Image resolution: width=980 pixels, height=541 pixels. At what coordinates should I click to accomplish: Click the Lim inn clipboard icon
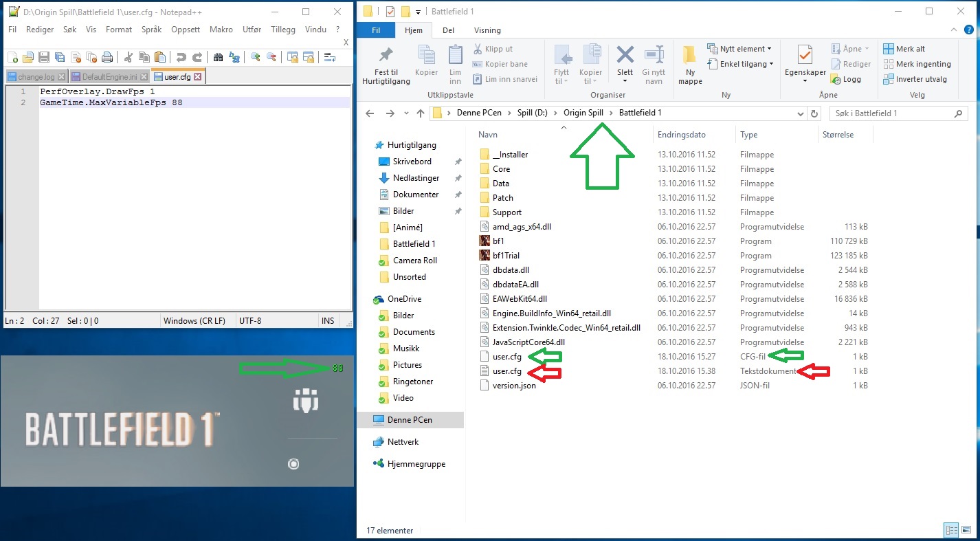(455, 55)
